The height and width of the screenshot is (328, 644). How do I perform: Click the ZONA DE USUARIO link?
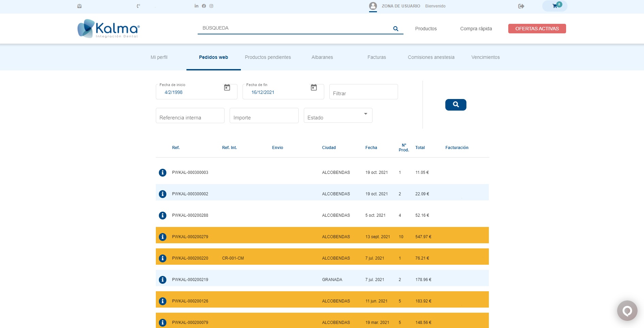401,6
